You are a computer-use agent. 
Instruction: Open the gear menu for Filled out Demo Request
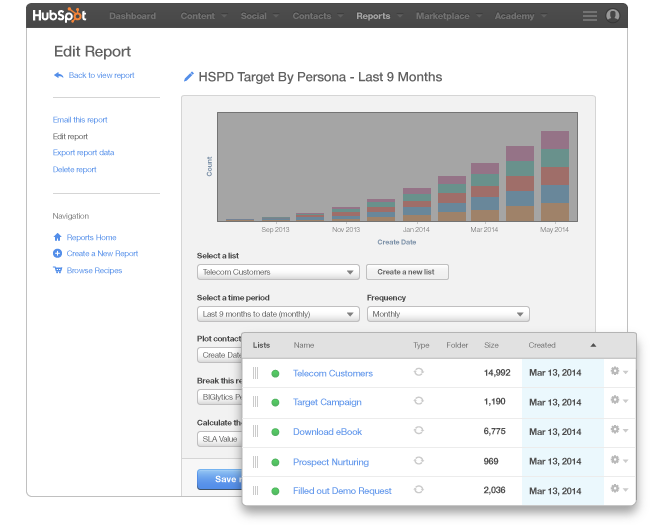tap(619, 489)
